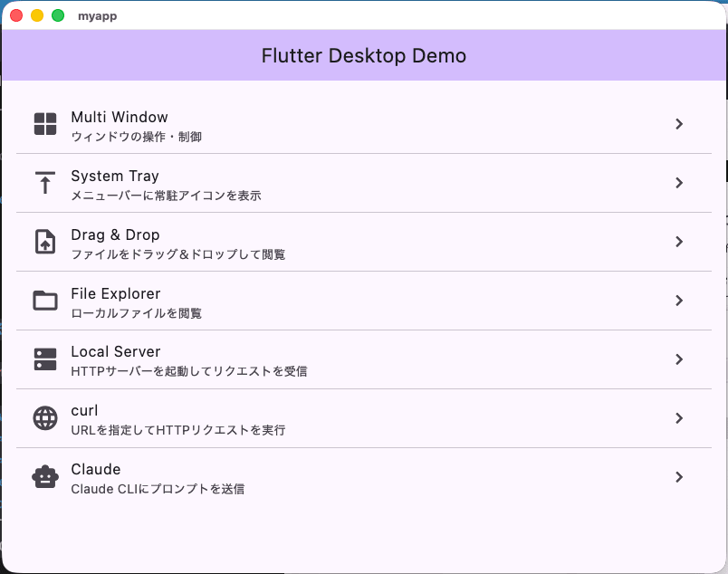Open the File Explorer chevron arrow
Viewport: 728px width, 574px height.
click(679, 301)
